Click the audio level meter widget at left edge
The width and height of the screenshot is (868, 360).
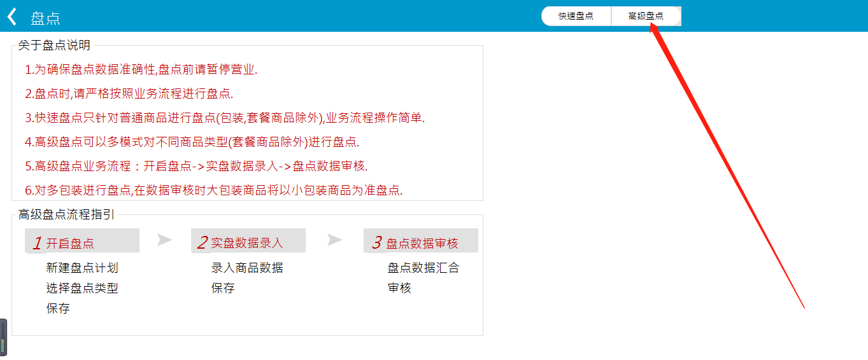pos(3,337)
